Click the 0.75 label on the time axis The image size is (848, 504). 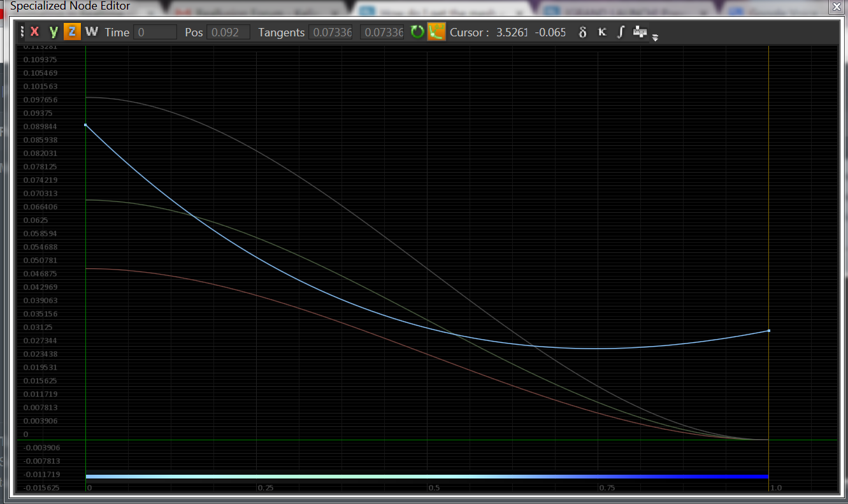(607, 487)
